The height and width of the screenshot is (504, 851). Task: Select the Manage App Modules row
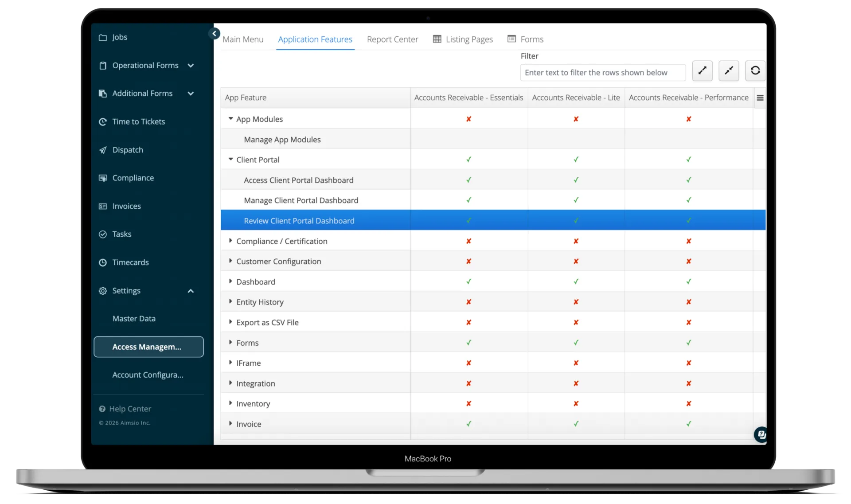(x=493, y=139)
